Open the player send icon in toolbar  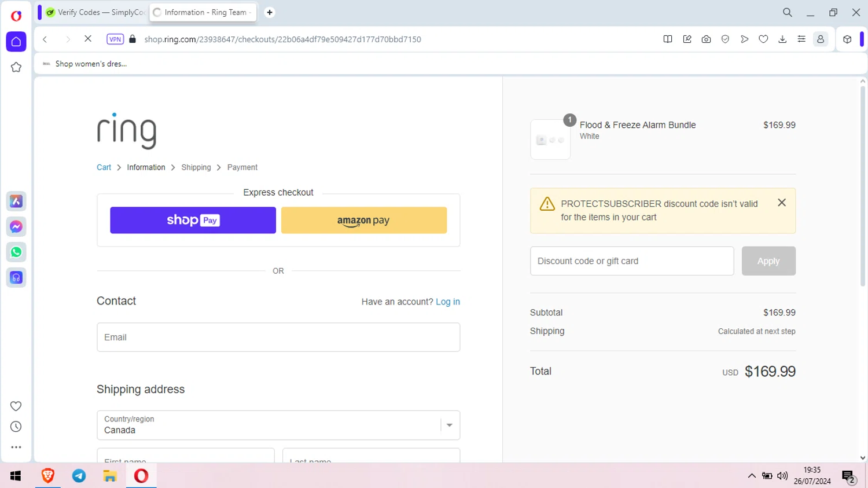coord(744,39)
